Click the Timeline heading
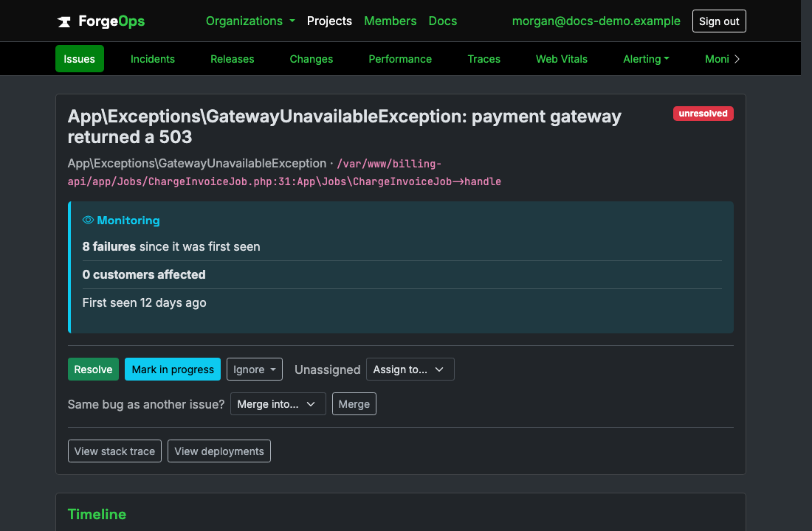The width and height of the screenshot is (812, 531). click(97, 515)
